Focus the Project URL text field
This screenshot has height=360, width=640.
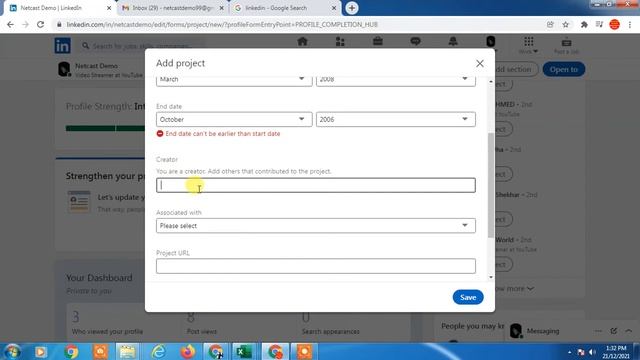(316, 266)
